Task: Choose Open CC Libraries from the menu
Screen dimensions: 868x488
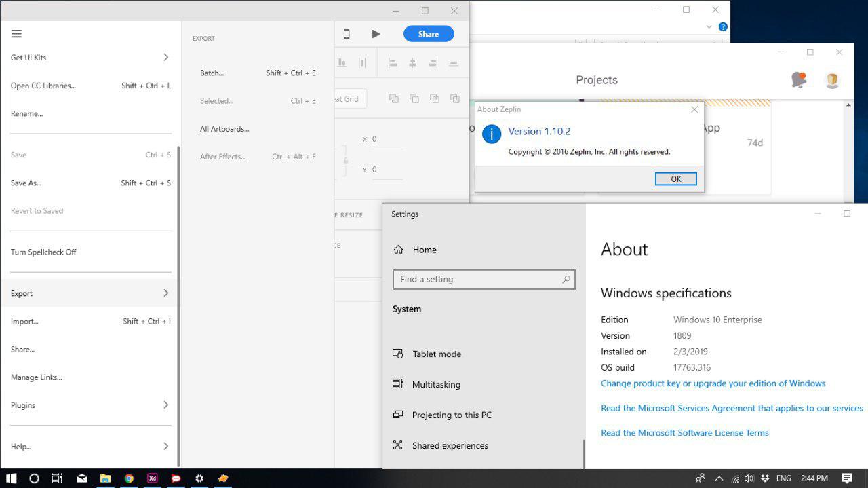Action: 91,86
